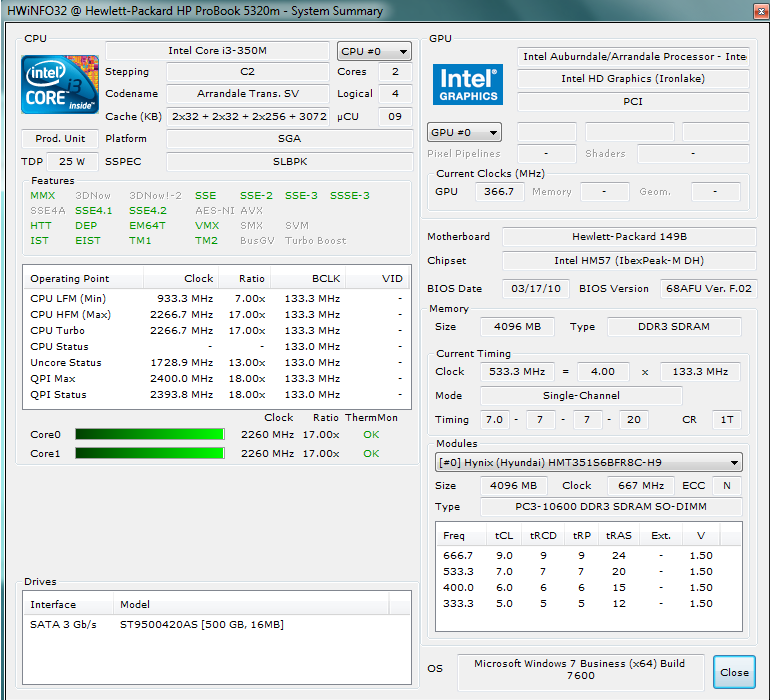
Task: Select the CPU HFM (Max) row
Action: pos(217,314)
